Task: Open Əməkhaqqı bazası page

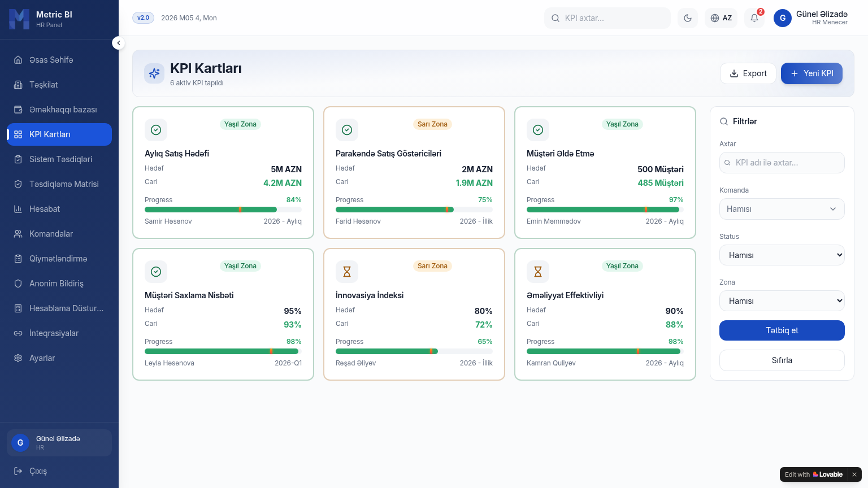Action: tap(59, 110)
